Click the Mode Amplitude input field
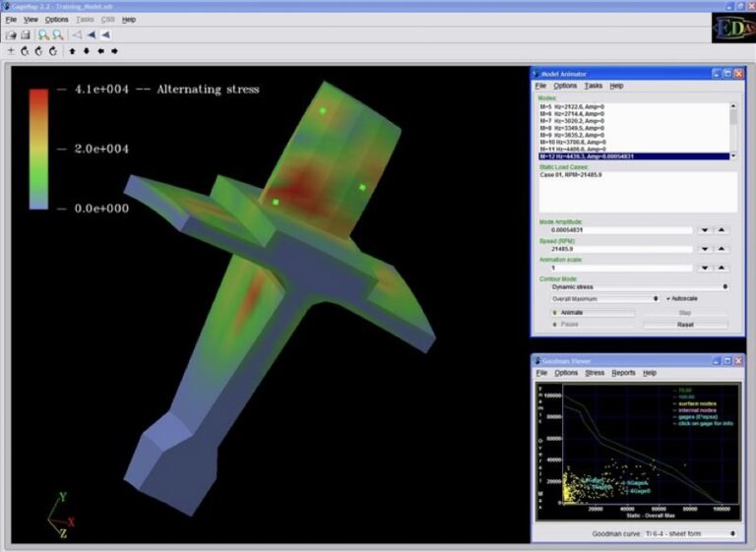Viewport: 756px width, 552px height. (621, 230)
